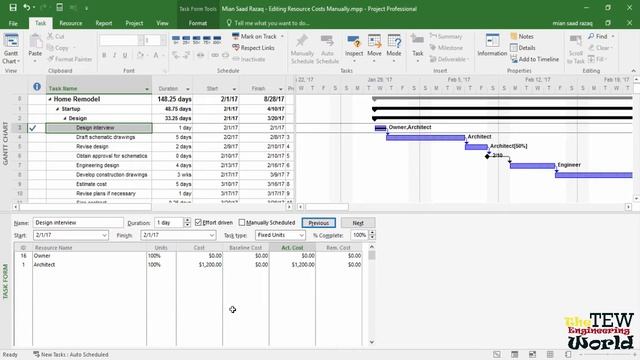Click the Next button in task form

click(x=358, y=223)
